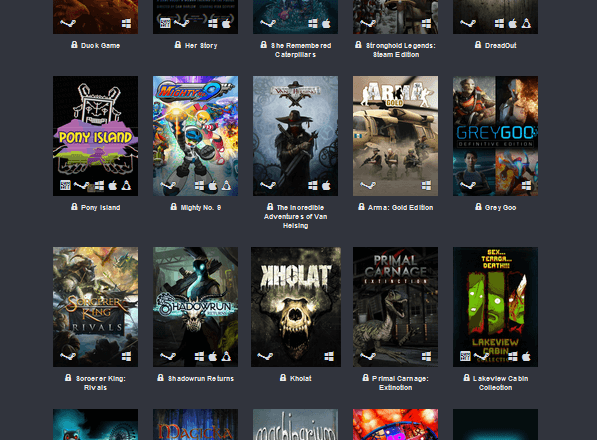
Task: Click the Windows icon on Sorcerer King cover
Action: (126, 356)
